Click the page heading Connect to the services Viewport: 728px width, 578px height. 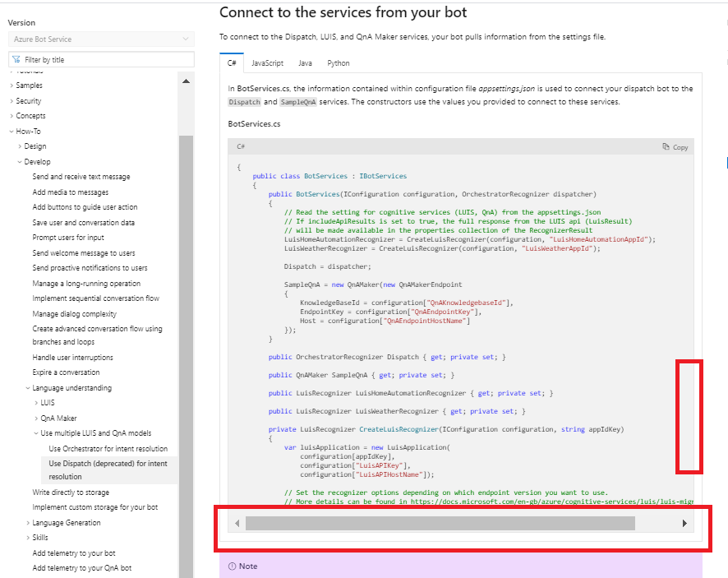343,12
